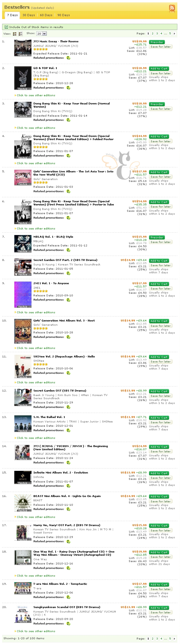Preorder JYJ Music Essay - Their Rooms
The width and height of the screenshot is (180, 644).
(157, 42)
